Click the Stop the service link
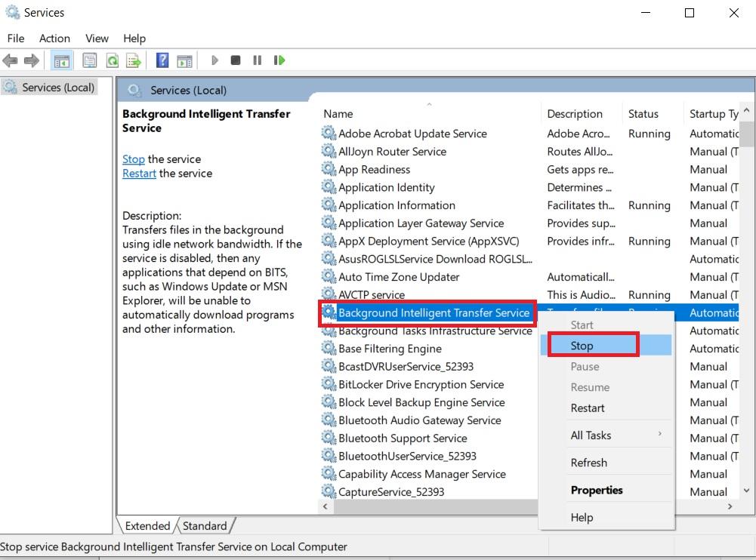Viewport: 756px width, 560px height. pyautogui.click(x=134, y=159)
